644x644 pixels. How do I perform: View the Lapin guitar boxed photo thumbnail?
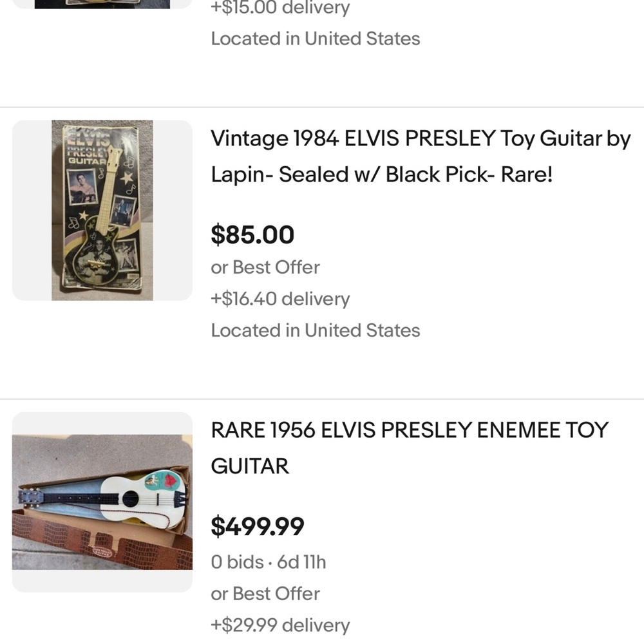102,209
